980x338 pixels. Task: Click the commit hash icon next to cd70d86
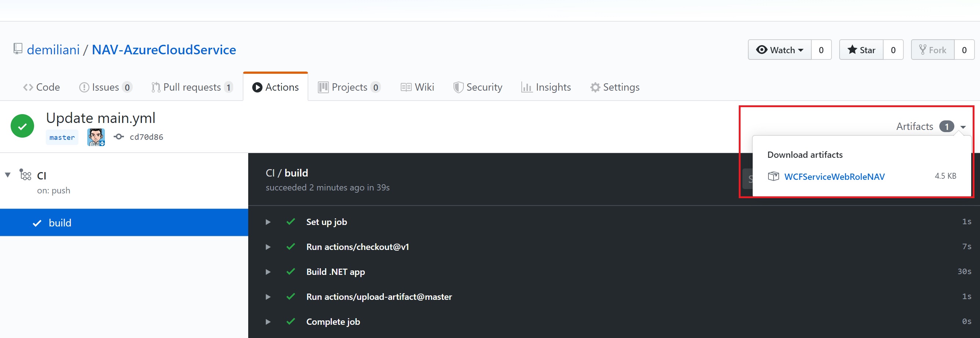coord(119,137)
